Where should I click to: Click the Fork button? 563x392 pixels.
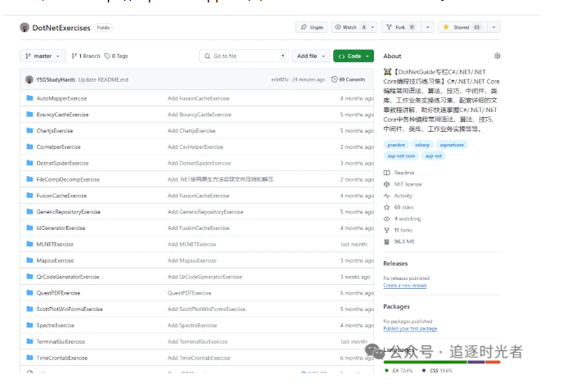401,27
